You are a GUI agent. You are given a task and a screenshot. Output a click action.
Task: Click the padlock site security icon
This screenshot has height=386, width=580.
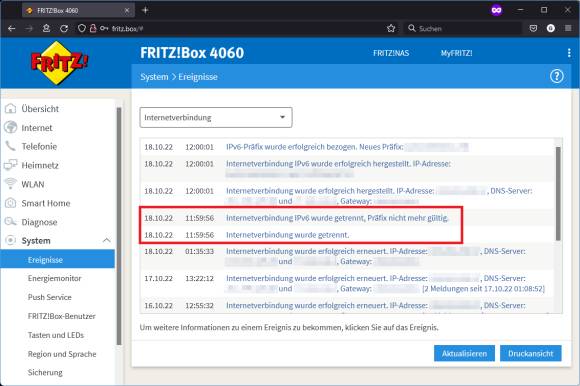click(93, 28)
